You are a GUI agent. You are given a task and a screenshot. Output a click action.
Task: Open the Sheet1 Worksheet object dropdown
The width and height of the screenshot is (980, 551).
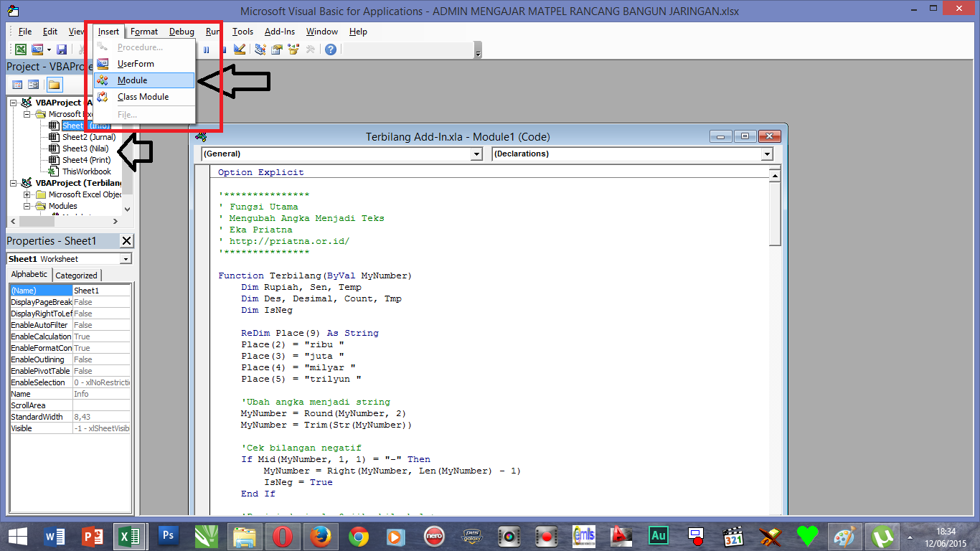click(x=126, y=259)
